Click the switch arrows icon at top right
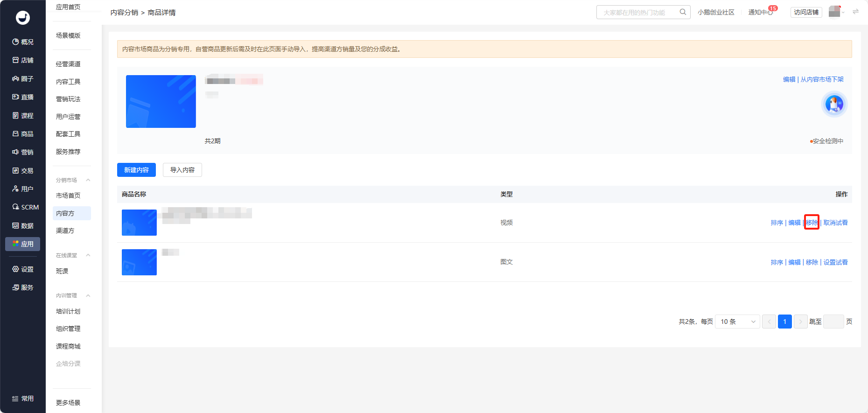The image size is (868, 413). click(855, 12)
